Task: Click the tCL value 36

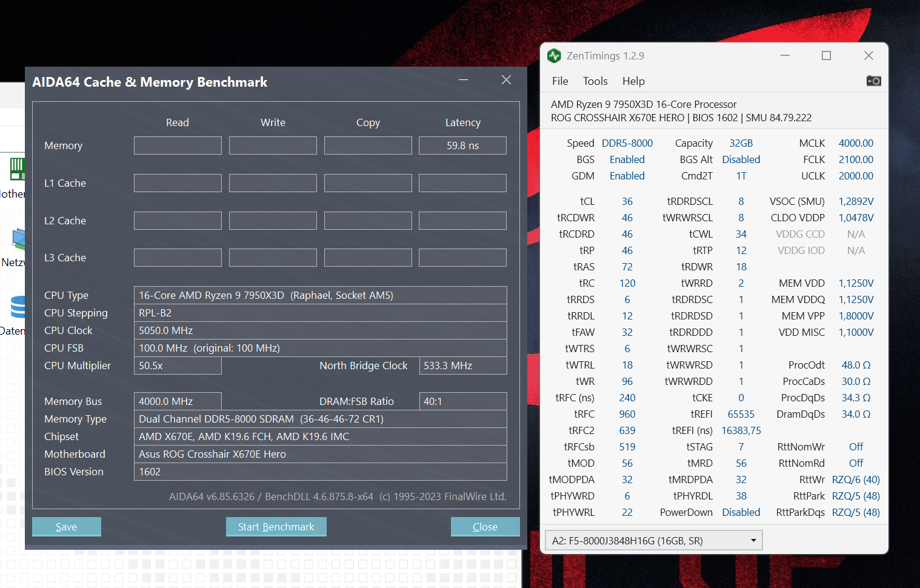Action: (x=627, y=201)
